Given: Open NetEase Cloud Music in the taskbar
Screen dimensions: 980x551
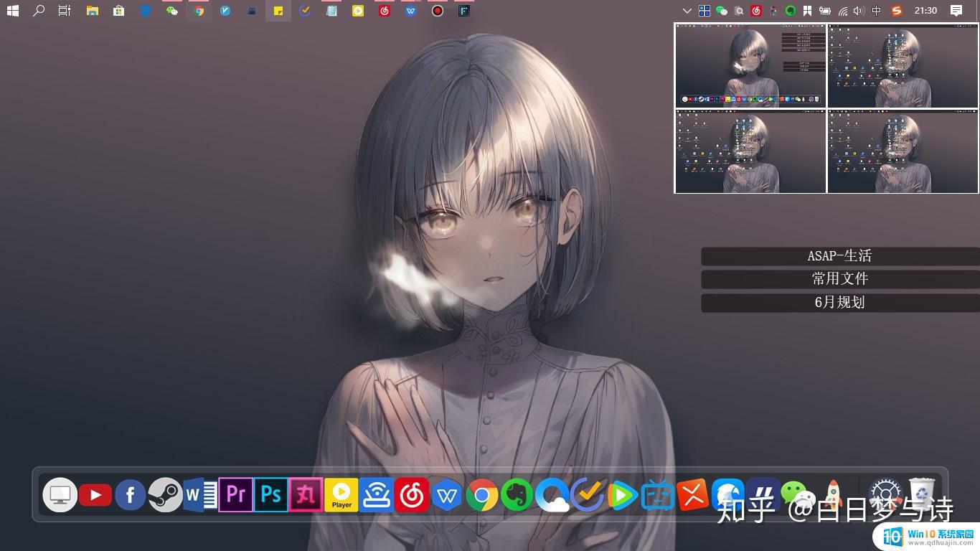Looking at the screenshot, I should pos(385,11).
